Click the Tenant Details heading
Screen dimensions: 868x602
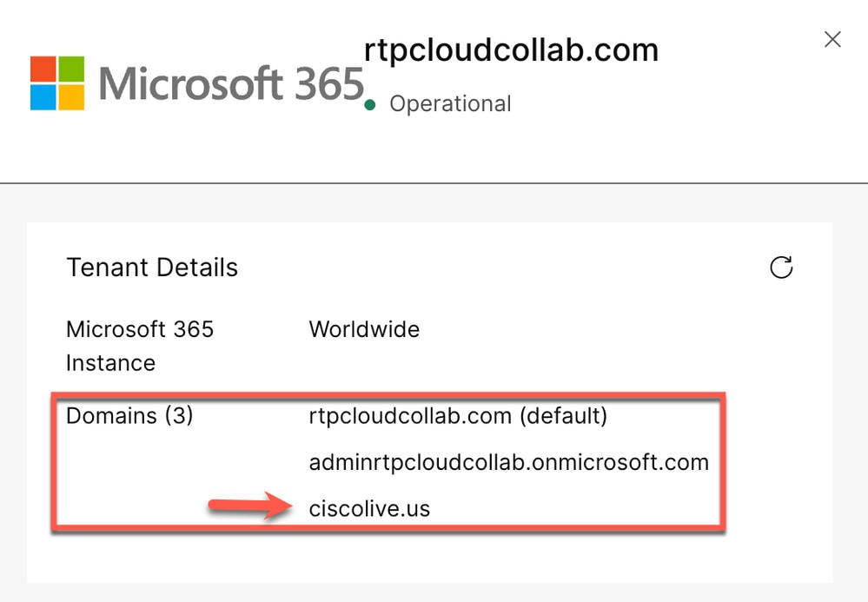[152, 268]
